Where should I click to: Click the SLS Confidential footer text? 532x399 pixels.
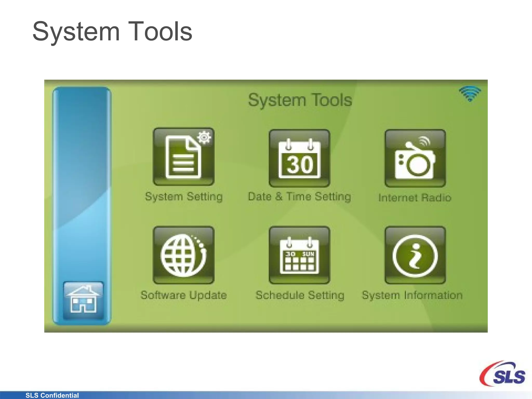pyautogui.click(x=52, y=395)
